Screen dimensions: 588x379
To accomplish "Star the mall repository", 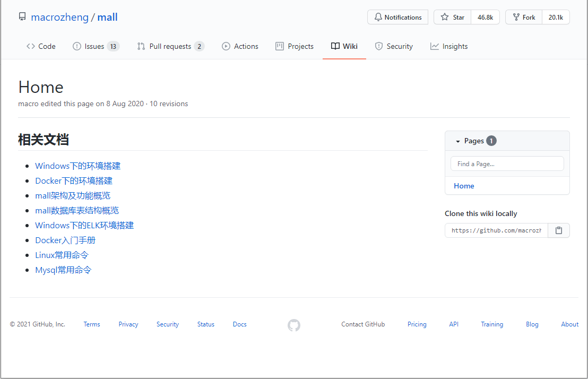I will tap(453, 18).
